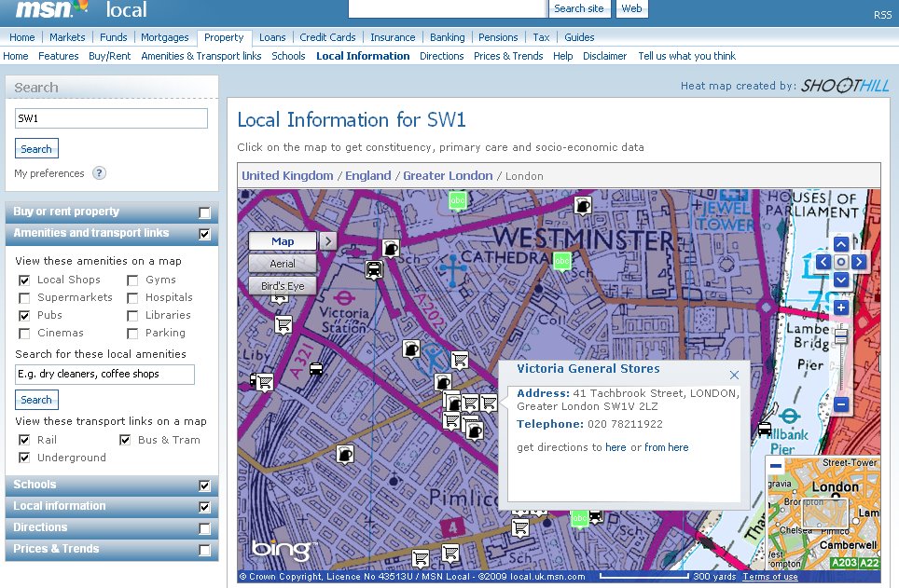Uncheck the Underground checkbox
The width and height of the screenshot is (899, 588).
tap(24, 458)
